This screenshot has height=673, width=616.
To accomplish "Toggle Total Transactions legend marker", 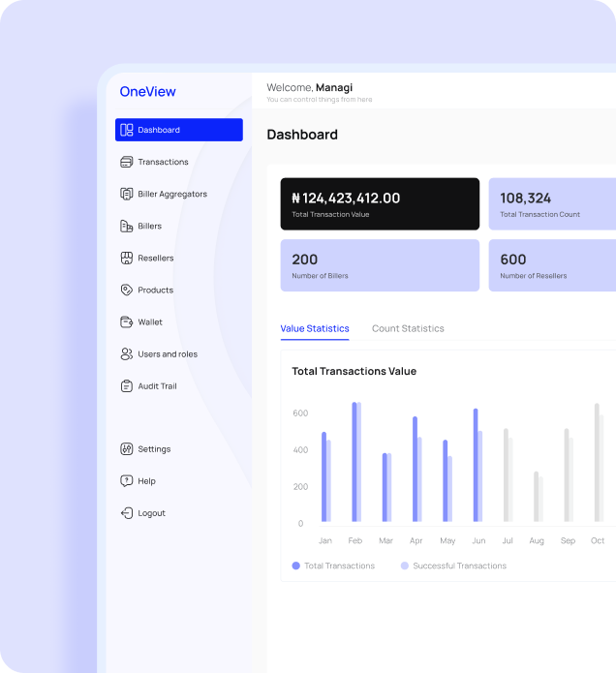I will coord(296,566).
